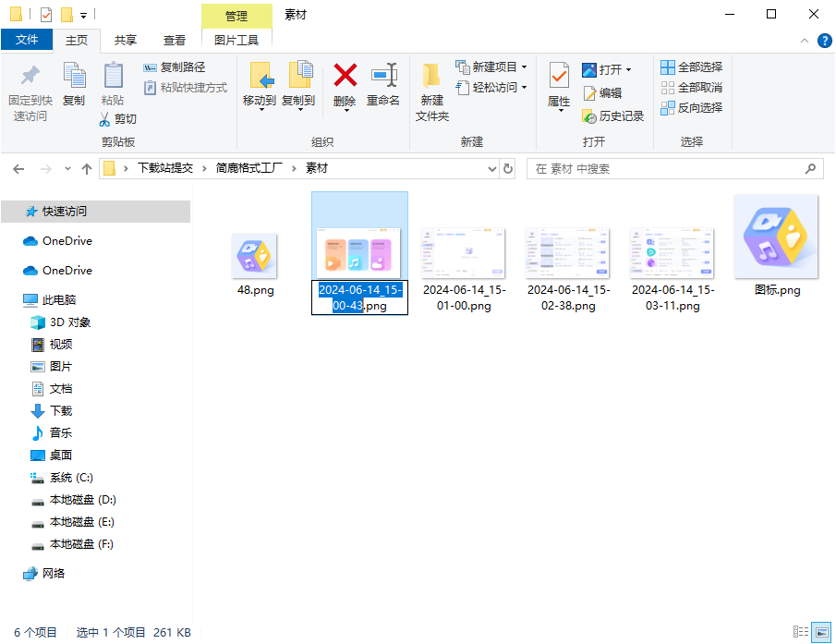Open the 图片工具 (Picture Tools) tab

pyautogui.click(x=236, y=40)
